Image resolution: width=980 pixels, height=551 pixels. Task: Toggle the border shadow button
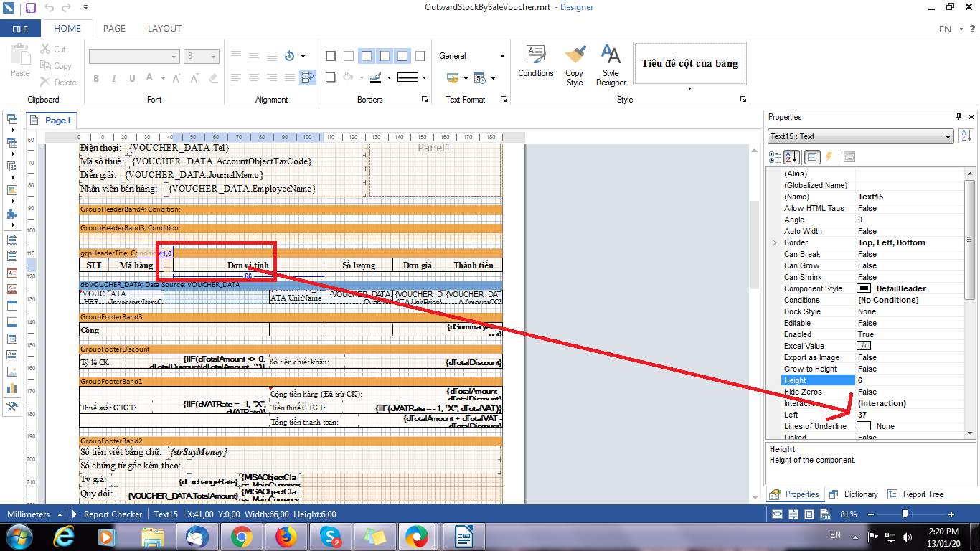[331, 77]
